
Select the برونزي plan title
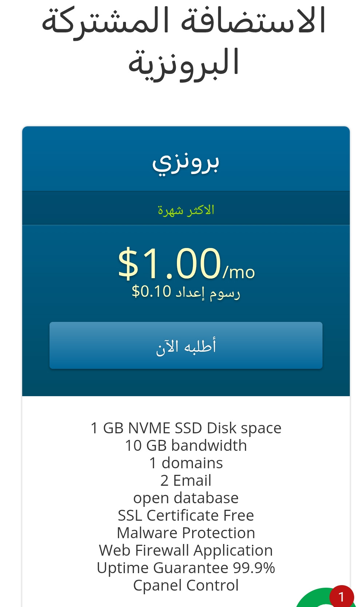click(x=186, y=162)
